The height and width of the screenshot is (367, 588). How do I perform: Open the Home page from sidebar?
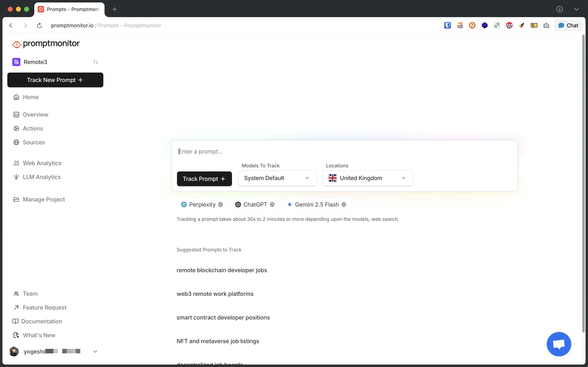[x=31, y=97]
